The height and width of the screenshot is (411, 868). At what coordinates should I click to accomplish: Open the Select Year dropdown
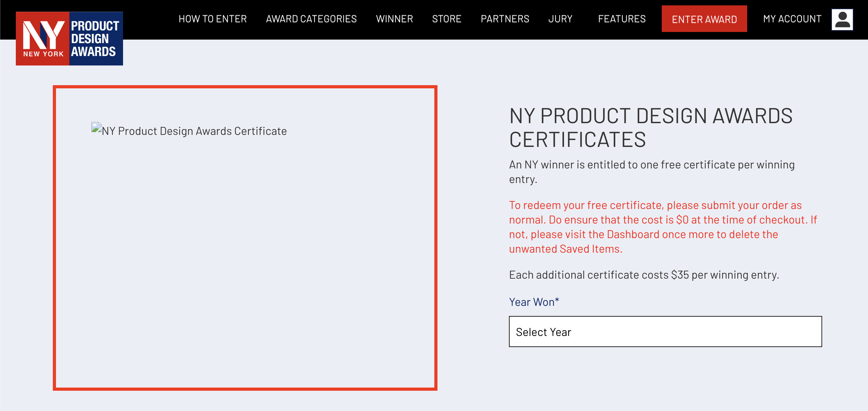(665, 332)
